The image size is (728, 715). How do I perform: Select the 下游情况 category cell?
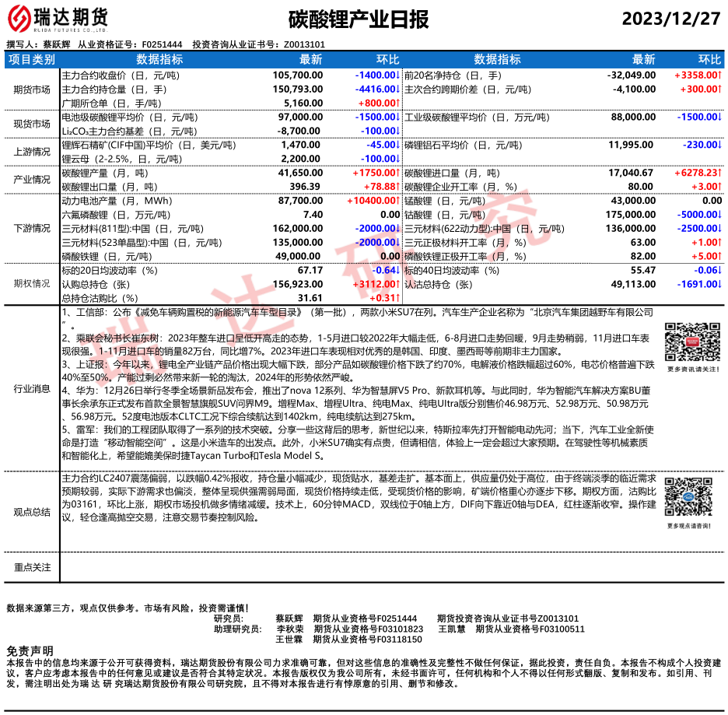32,228
